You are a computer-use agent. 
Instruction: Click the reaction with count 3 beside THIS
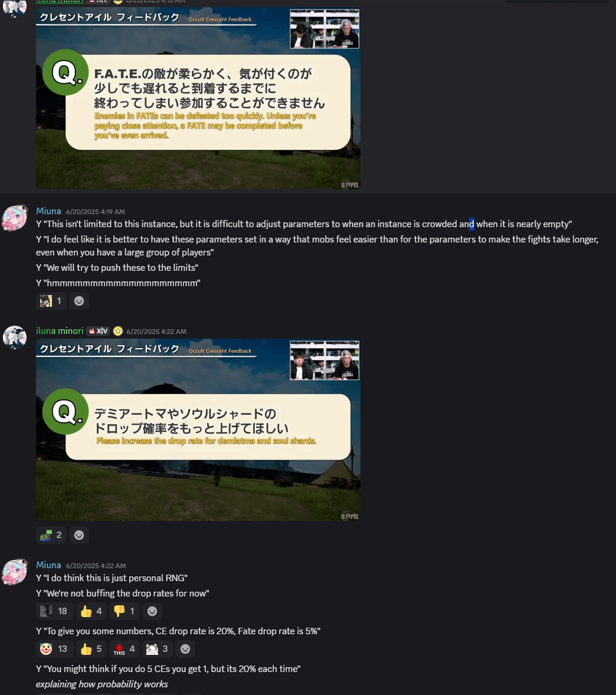coord(158,649)
